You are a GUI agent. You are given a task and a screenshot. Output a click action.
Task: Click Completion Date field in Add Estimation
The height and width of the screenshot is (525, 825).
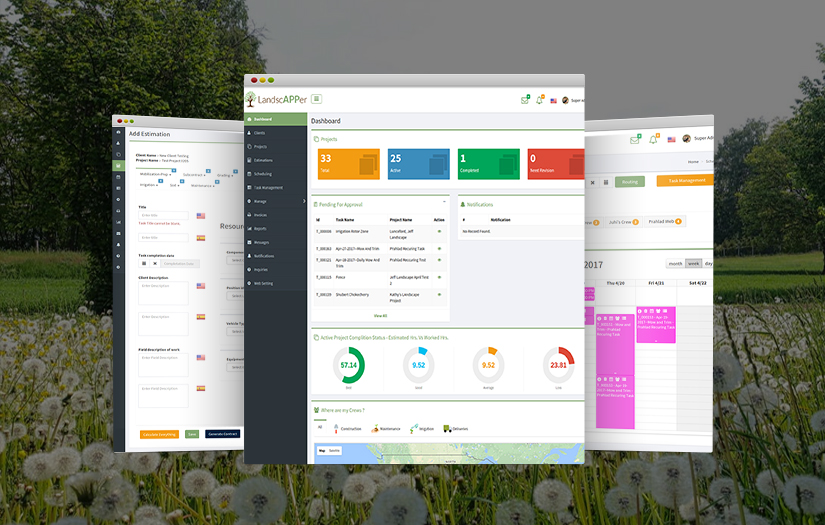point(179,264)
